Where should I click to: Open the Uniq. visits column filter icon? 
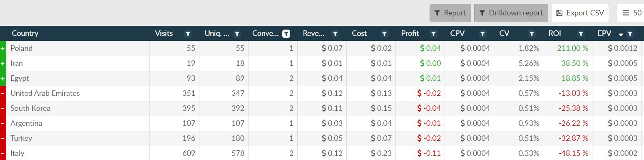pyautogui.click(x=237, y=34)
